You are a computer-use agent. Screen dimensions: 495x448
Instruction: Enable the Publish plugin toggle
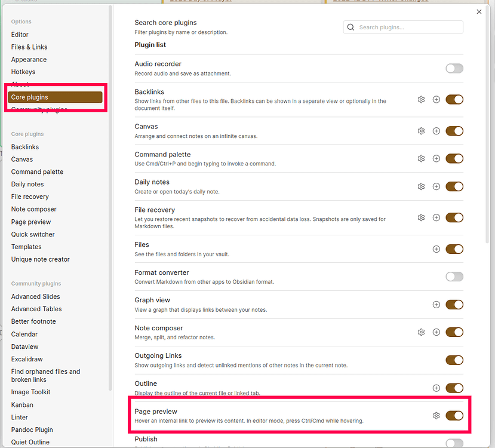(x=454, y=443)
